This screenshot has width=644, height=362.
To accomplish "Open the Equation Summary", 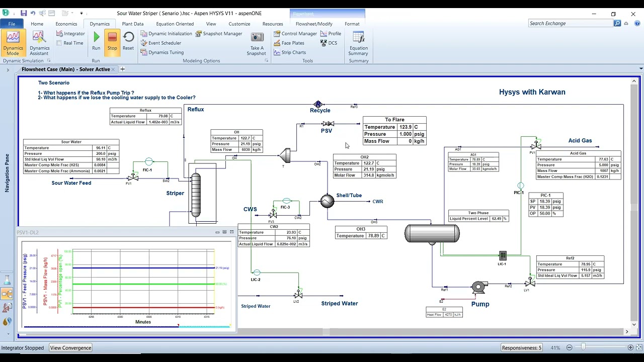I will pos(358,43).
